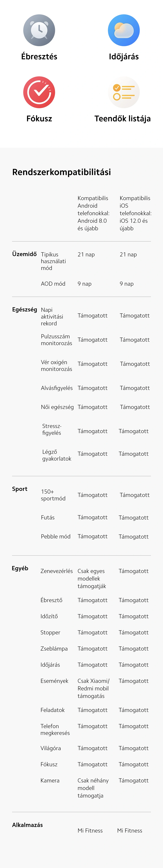Click the Fókusz label text

(x=39, y=119)
